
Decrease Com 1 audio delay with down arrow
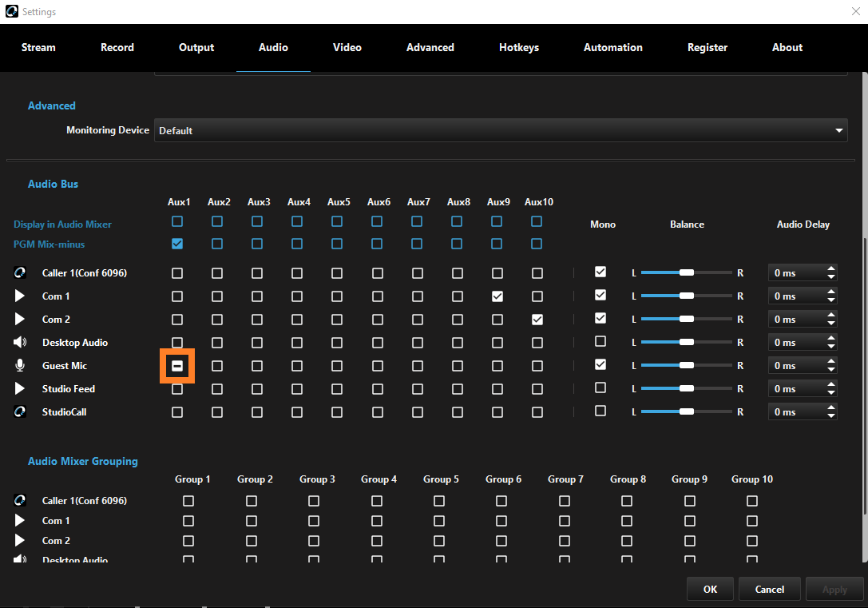(x=831, y=300)
